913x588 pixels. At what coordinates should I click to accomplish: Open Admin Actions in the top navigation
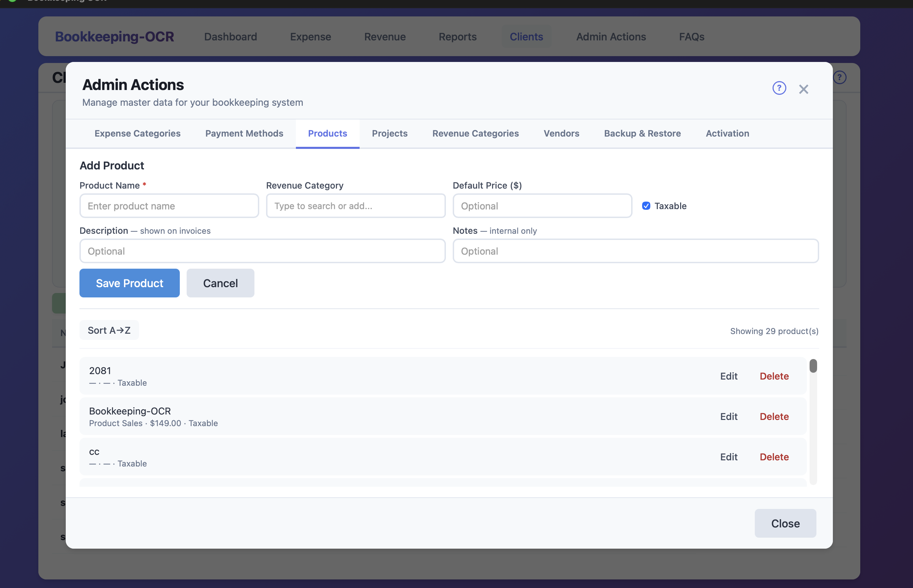coord(611,37)
